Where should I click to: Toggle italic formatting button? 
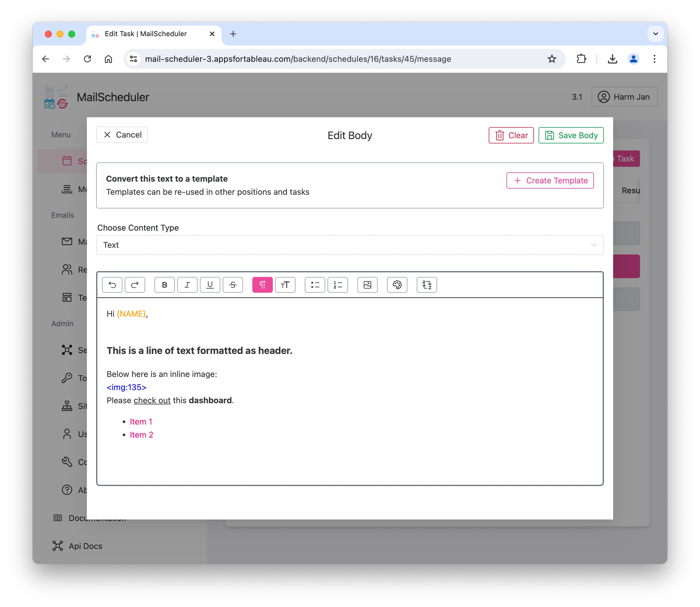click(x=187, y=285)
